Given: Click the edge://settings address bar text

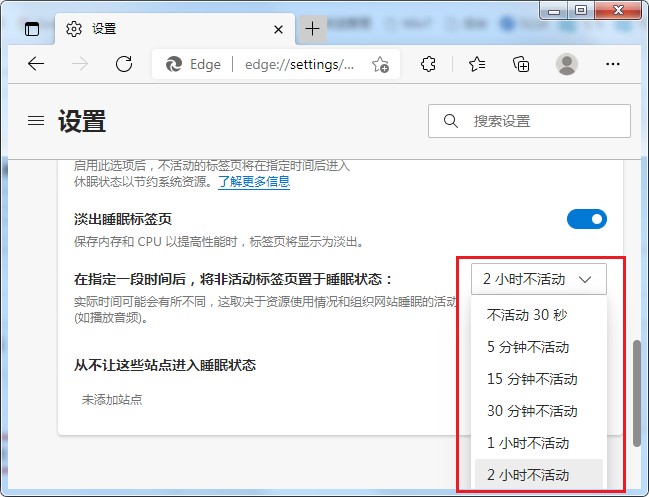Looking at the screenshot, I should (299, 65).
